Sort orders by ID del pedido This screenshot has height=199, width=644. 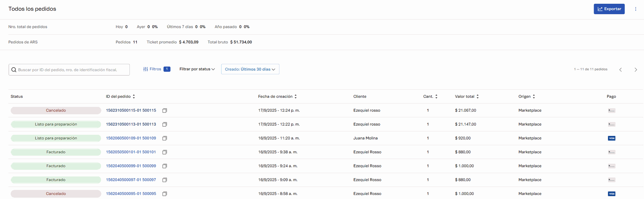tap(134, 96)
